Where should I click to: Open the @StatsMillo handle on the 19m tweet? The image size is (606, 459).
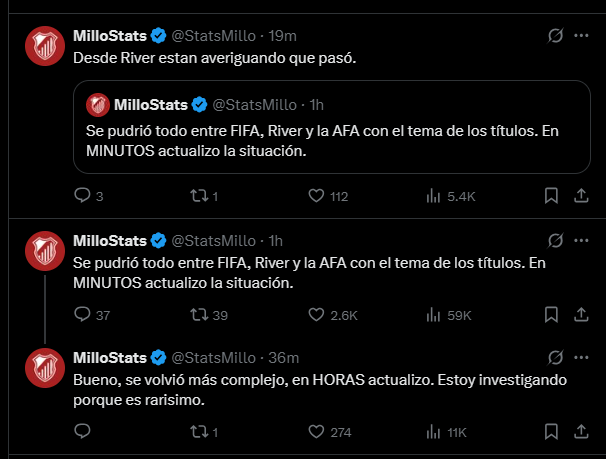point(213,36)
